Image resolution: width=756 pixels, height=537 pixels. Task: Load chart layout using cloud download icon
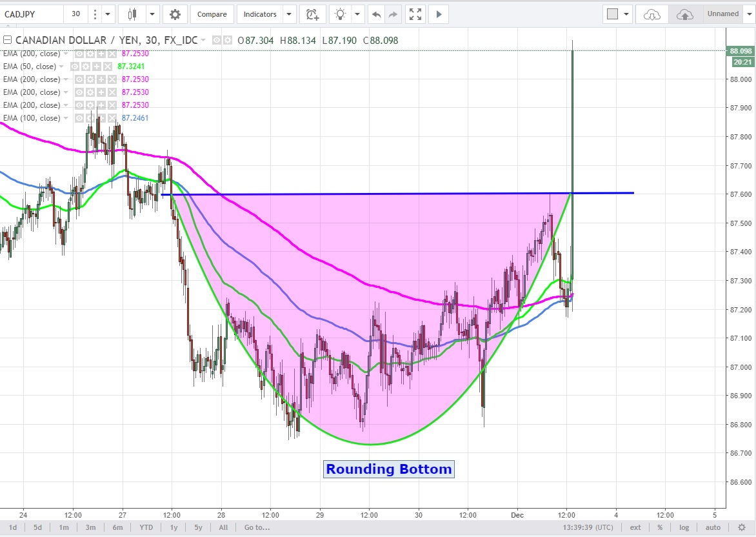coord(652,14)
